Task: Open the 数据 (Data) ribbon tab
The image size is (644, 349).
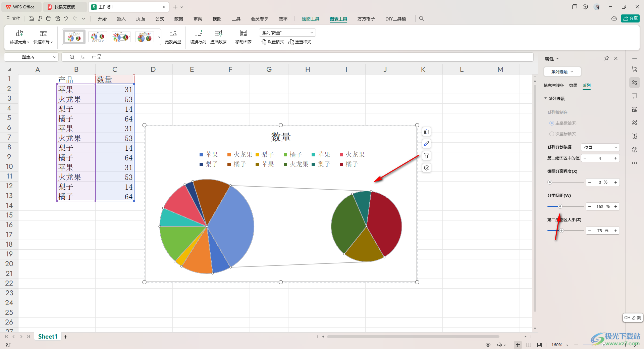Action: pyautogui.click(x=179, y=19)
